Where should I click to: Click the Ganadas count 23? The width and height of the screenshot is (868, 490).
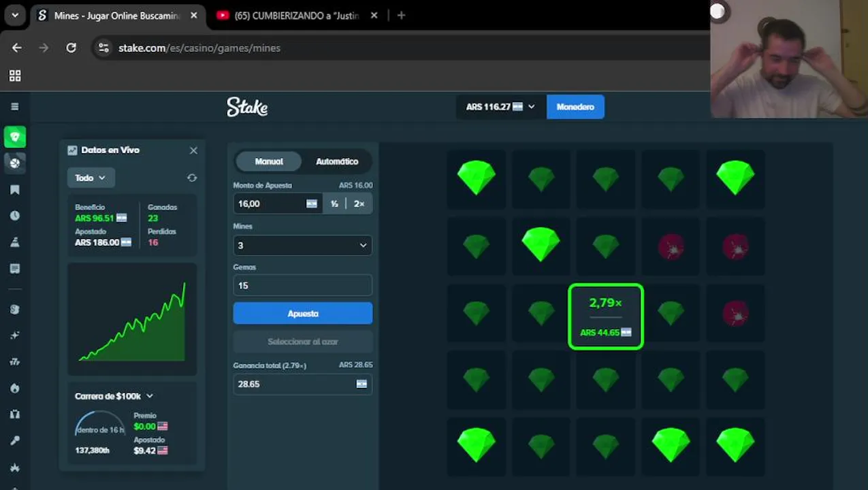[153, 218]
